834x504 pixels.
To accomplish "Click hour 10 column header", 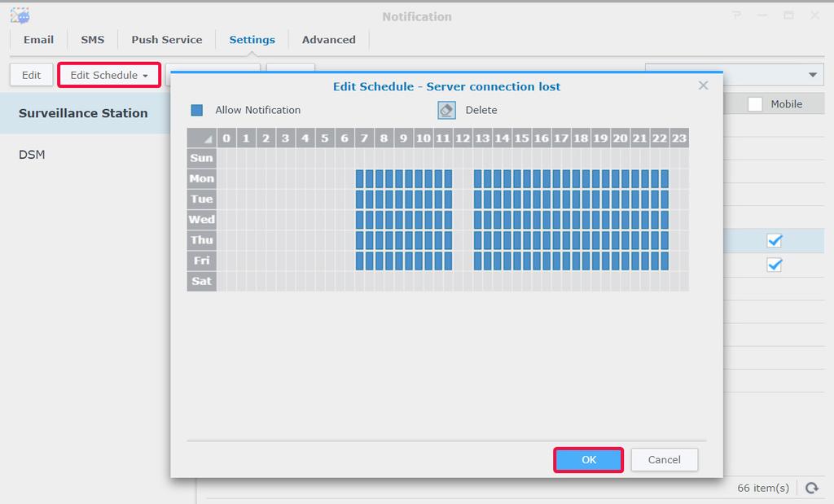I will pyautogui.click(x=424, y=138).
